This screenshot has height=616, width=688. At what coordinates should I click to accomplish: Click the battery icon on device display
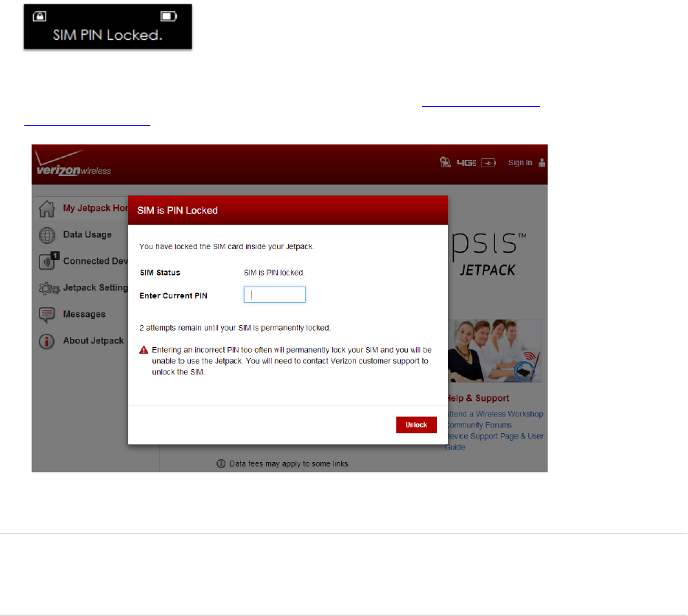(x=169, y=16)
